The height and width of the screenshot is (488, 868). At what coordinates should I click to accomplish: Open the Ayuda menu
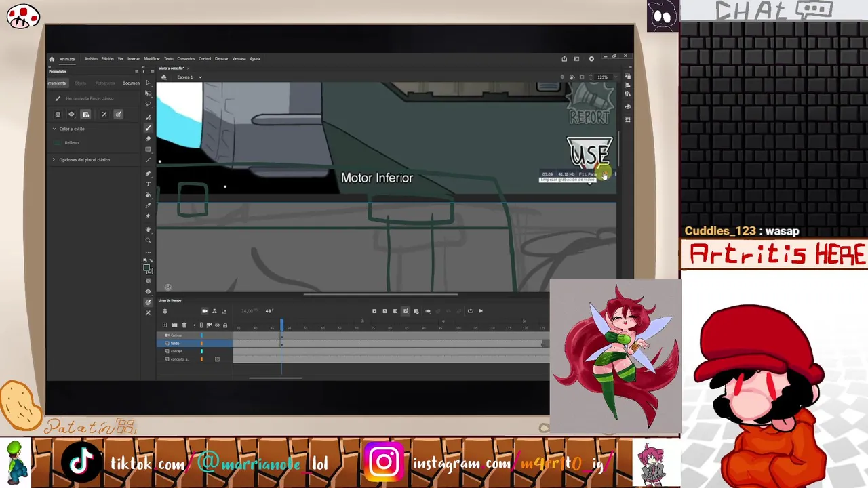[x=255, y=59]
